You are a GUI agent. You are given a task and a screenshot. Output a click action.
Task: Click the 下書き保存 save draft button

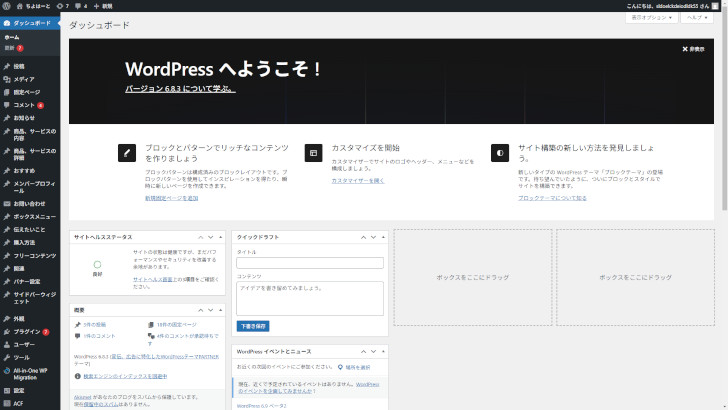click(253, 326)
